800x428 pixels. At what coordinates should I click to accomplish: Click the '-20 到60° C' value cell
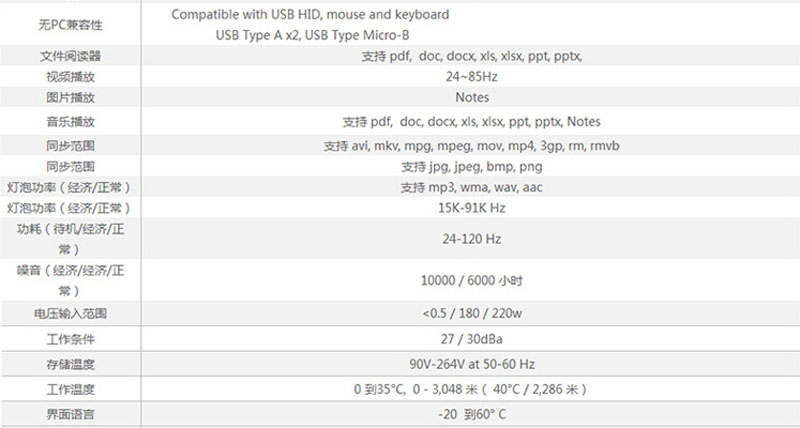(471, 413)
